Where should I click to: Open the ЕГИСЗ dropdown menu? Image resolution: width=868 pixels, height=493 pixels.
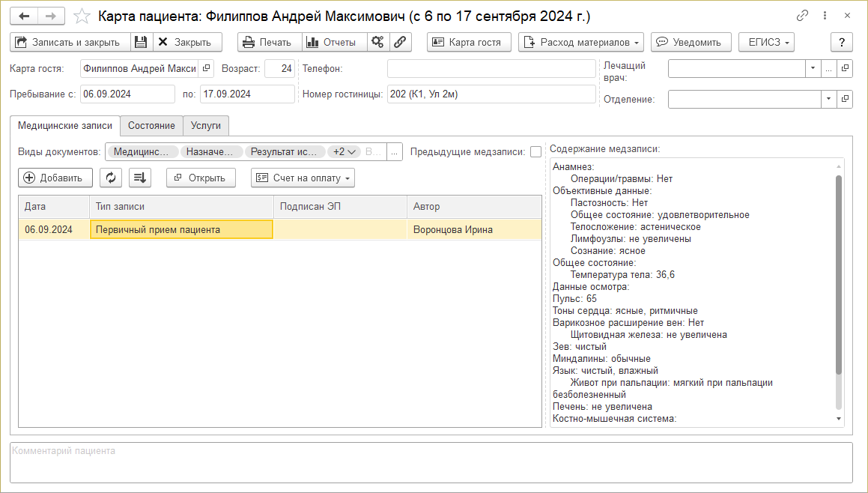click(x=766, y=42)
